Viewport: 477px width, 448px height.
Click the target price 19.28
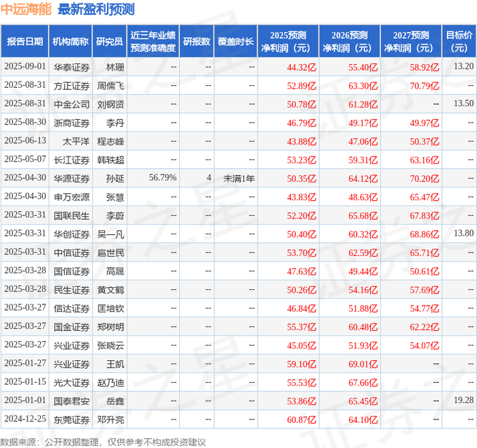click(463, 400)
